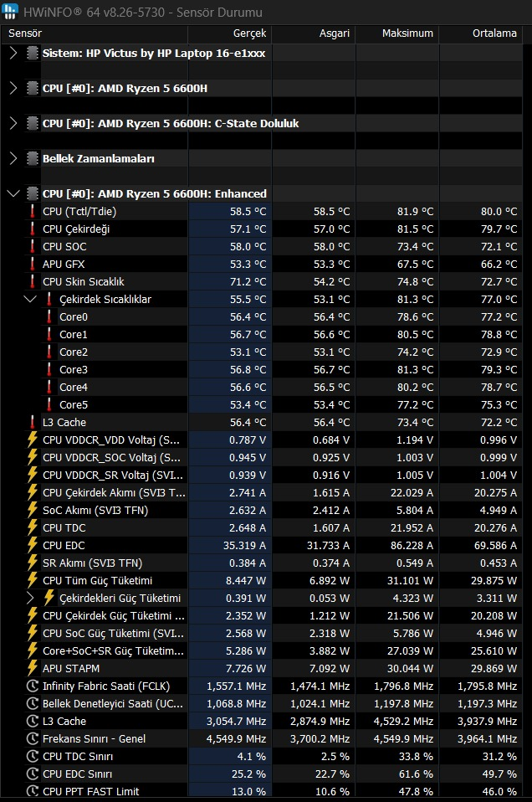Expand the CPU [#0]: AMD Ryzen 5 6600H group
The height and width of the screenshot is (802, 532).
(13, 89)
